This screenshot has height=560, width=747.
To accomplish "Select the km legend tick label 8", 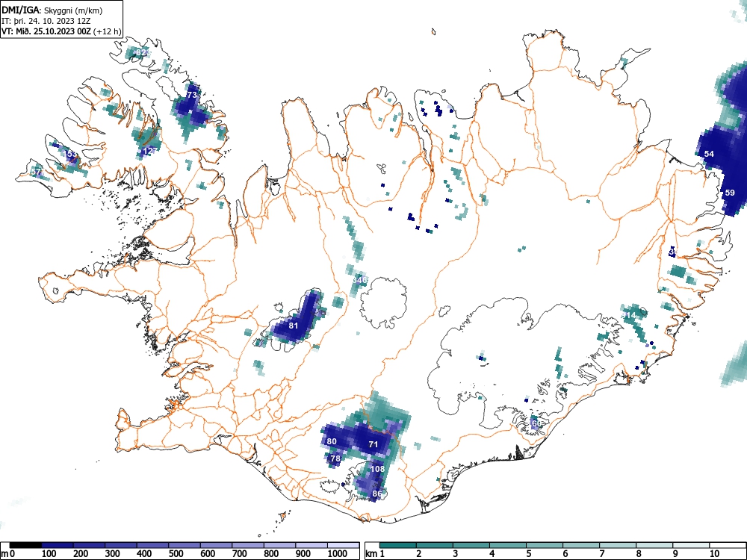I will 639,554.
